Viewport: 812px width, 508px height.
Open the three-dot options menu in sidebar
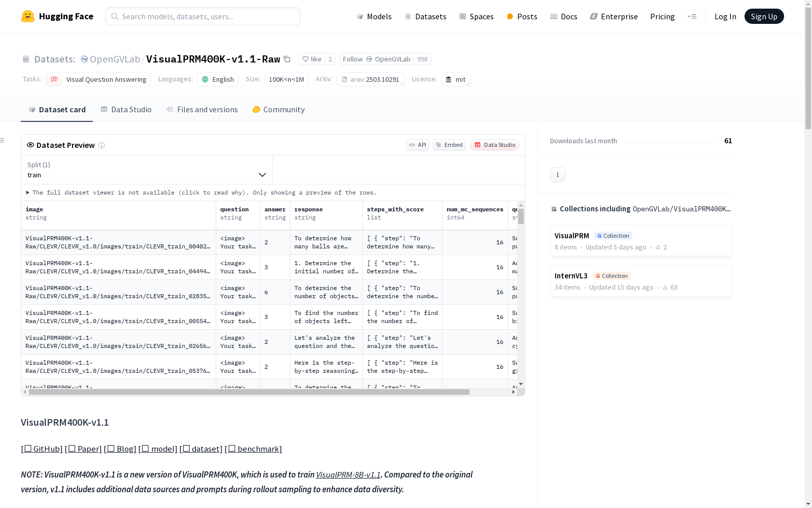tap(558, 175)
